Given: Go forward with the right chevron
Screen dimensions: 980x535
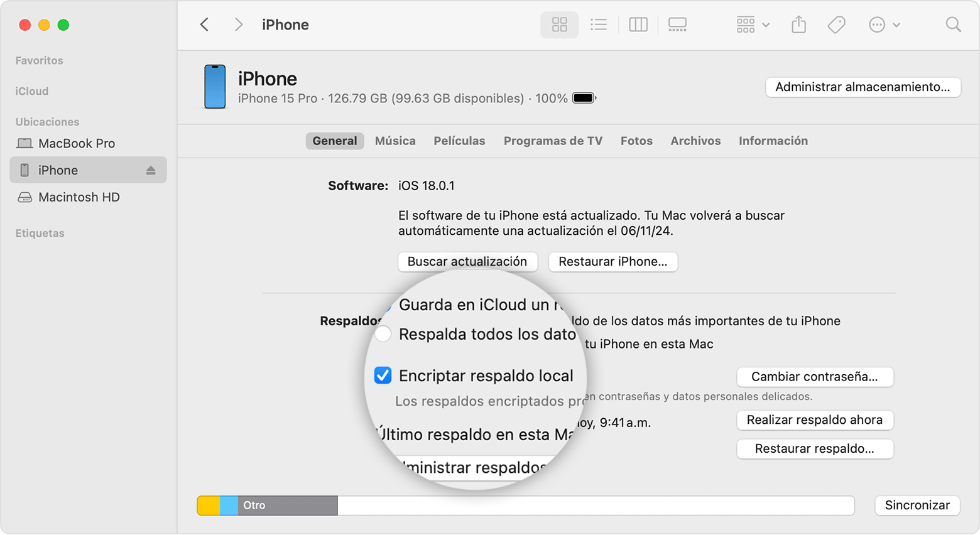Looking at the screenshot, I should 238,24.
